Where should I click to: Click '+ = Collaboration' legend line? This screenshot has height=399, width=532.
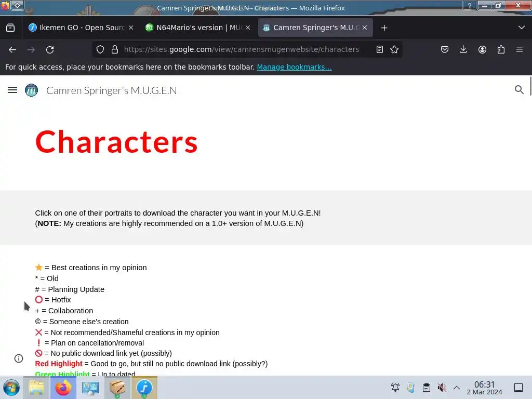(x=64, y=311)
